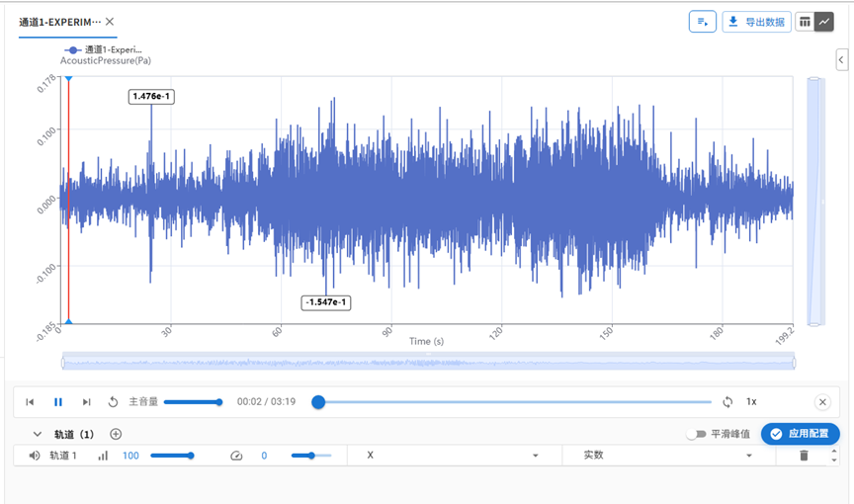Toggle loop playback icon
854x504 pixels.
click(727, 402)
